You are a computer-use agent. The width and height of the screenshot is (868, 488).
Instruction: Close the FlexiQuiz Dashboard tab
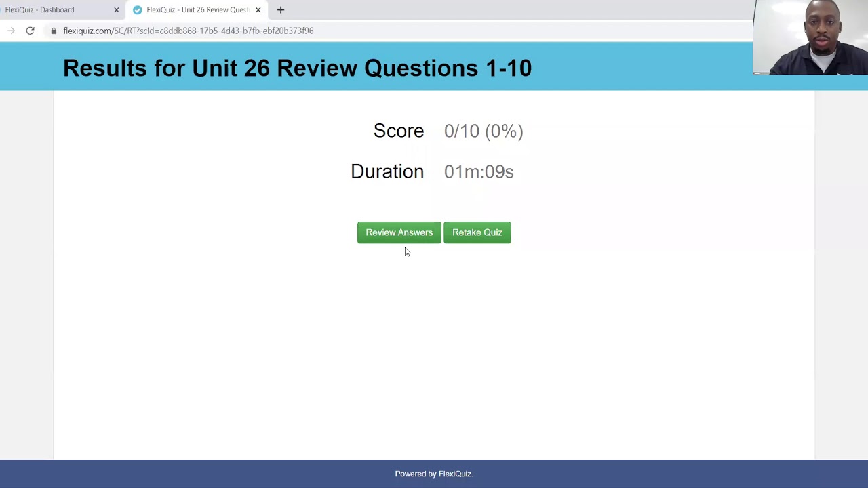click(x=116, y=10)
